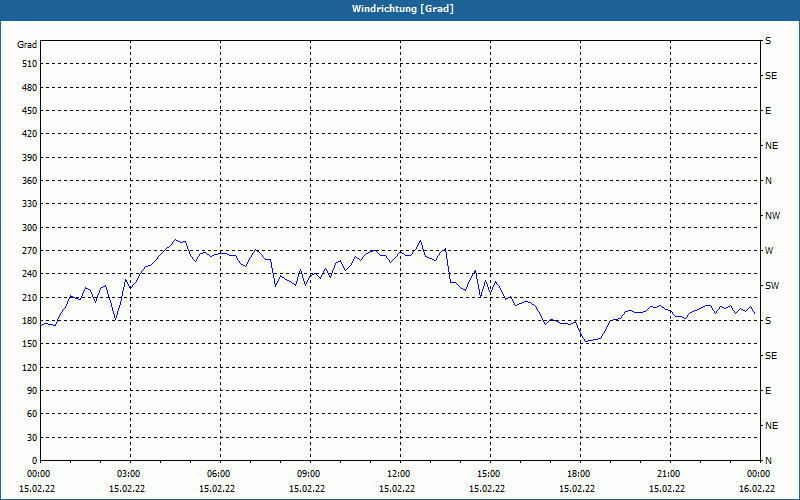
Task: Click the SW compass label
Action: point(772,286)
